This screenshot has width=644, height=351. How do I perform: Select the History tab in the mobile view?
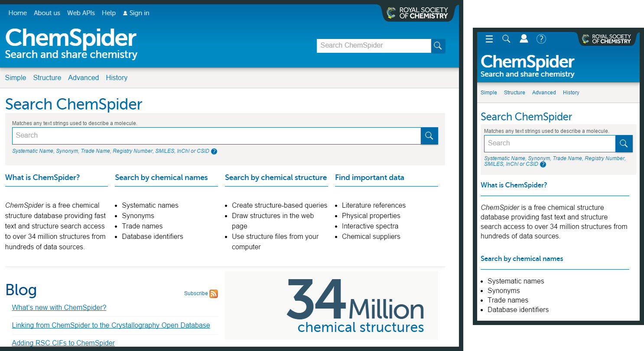[x=571, y=93]
